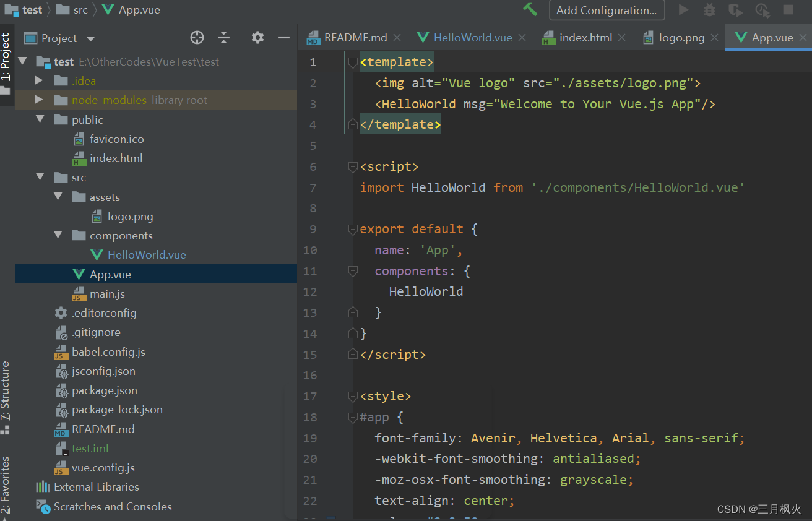
Task: Open the Z: Structure tool window tab
Action: (x=6, y=396)
